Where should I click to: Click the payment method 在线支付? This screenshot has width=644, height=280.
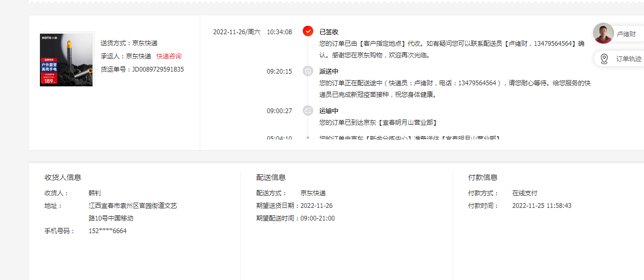[525, 193]
